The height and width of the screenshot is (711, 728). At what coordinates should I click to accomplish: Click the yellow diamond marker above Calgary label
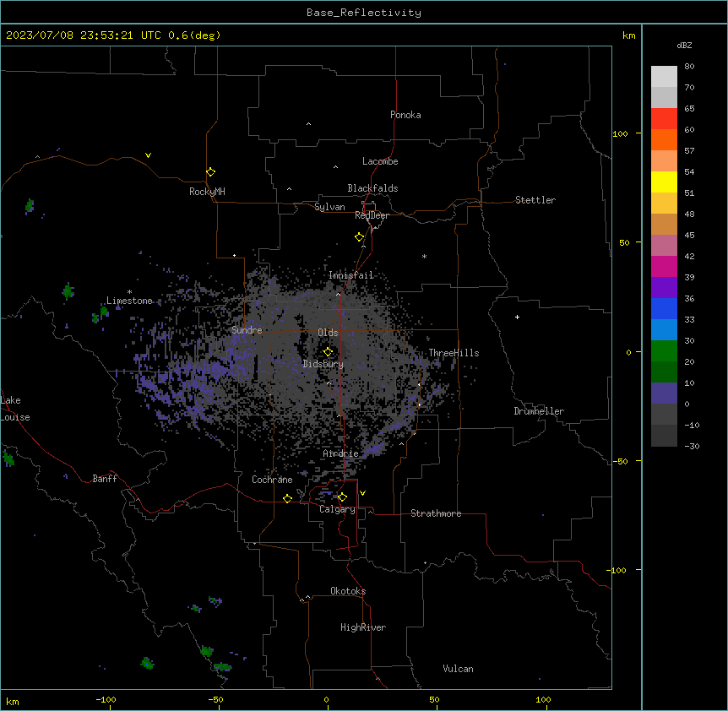[342, 497]
